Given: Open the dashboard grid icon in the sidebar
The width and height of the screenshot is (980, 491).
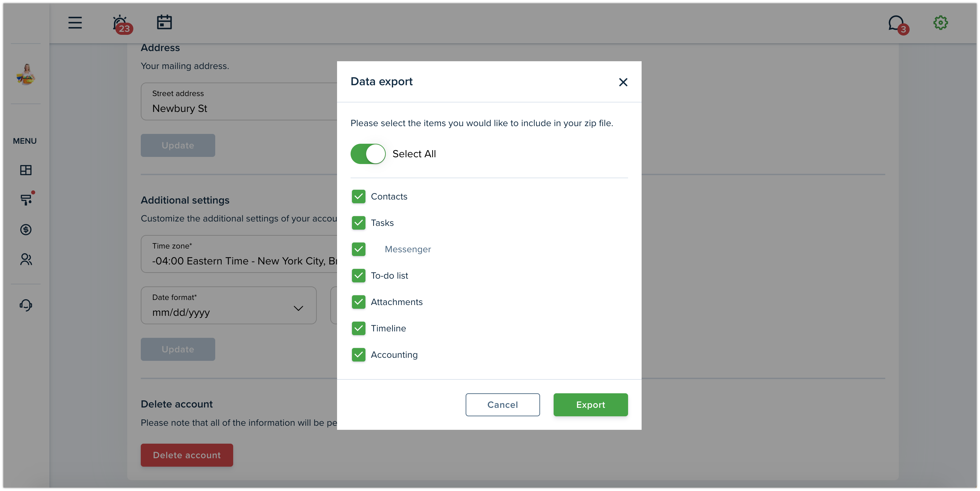Looking at the screenshot, I should pyautogui.click(x=26, y=170).
